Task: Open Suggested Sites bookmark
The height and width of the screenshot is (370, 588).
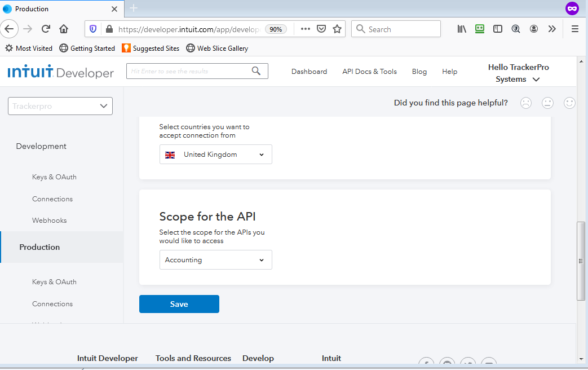Action: click(x=151, y=48)
